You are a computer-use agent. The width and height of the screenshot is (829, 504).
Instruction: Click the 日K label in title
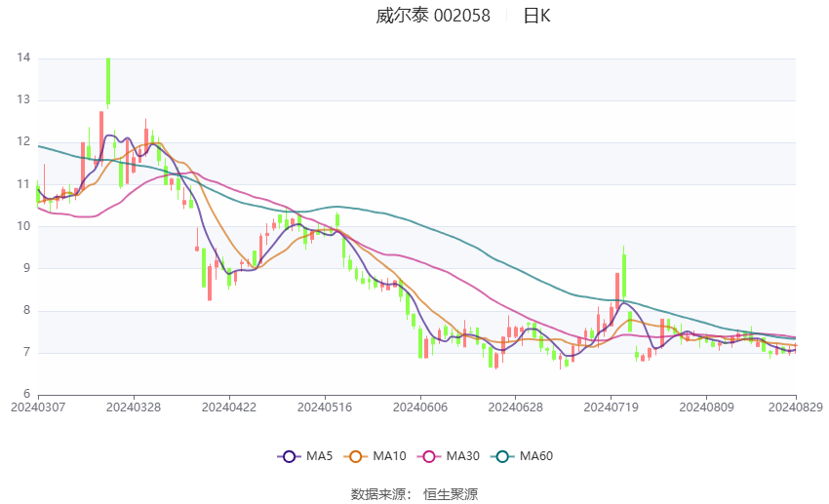click(536, 16)
